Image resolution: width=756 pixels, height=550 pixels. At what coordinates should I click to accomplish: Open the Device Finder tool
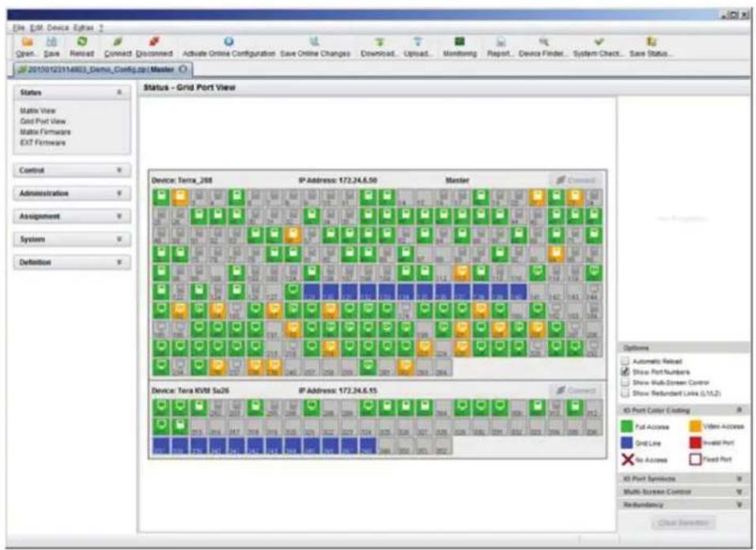coord(543,42)
